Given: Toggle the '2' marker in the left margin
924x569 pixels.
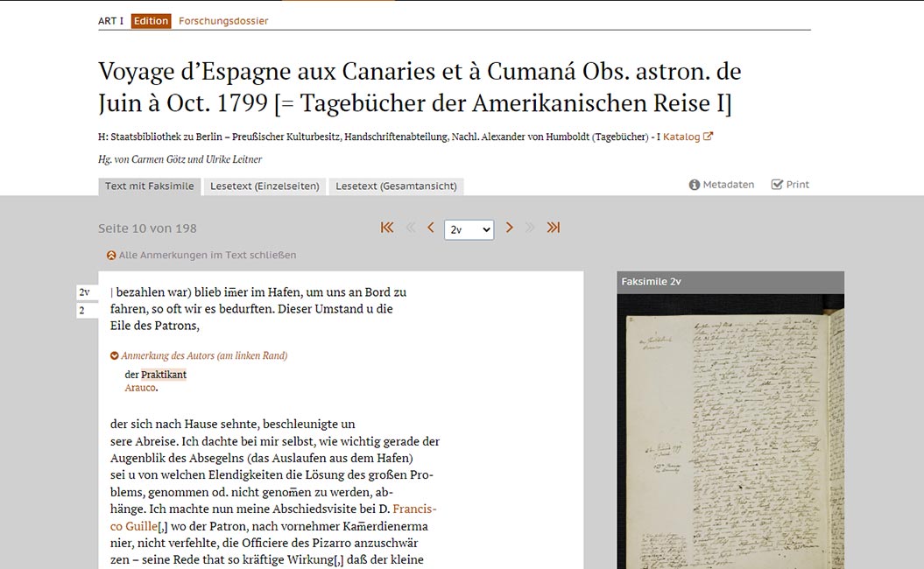Looking at the screenshot, I should click(86, 308).
